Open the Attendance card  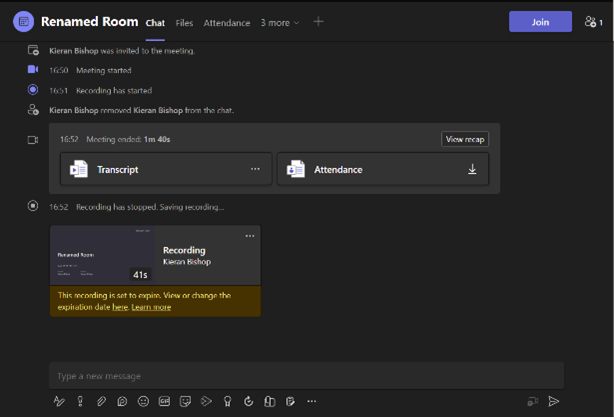point(383,169)
